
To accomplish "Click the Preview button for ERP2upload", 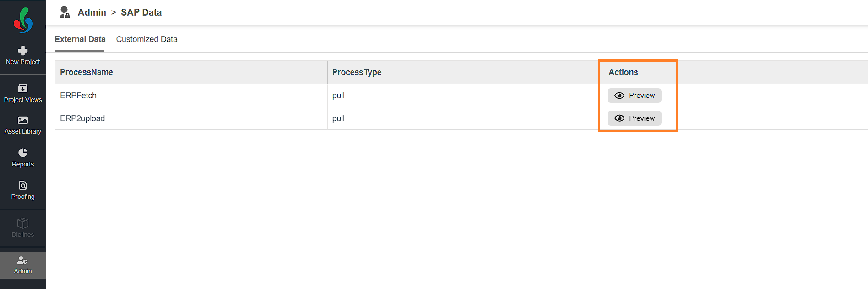I will (x=634, y=118).
